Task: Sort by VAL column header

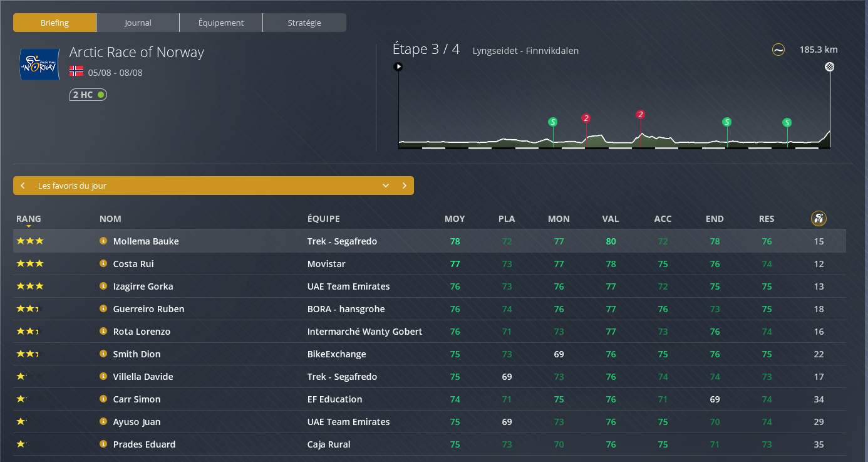Action: [611, 219]
